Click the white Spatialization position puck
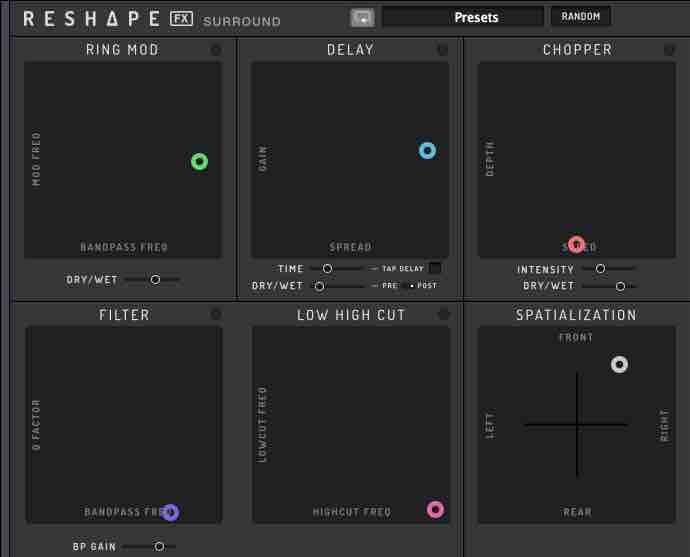Viewport: 690px width, 557px height. pos(619,364)
